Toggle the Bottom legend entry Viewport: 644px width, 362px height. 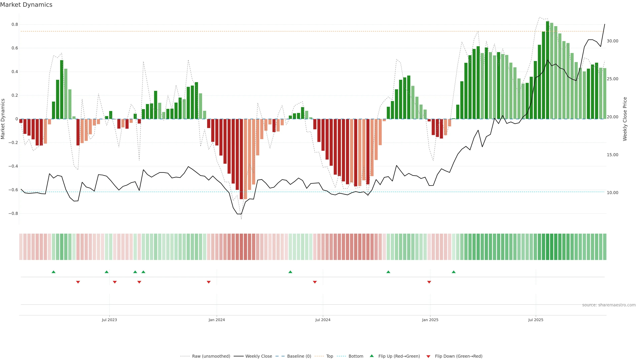tap(356, 356)
